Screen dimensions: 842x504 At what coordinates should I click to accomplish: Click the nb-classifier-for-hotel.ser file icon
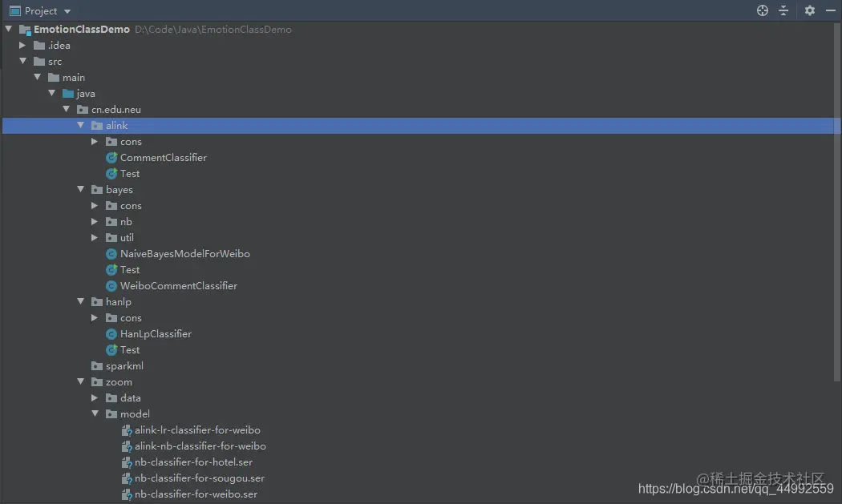(x=127, y=462)
